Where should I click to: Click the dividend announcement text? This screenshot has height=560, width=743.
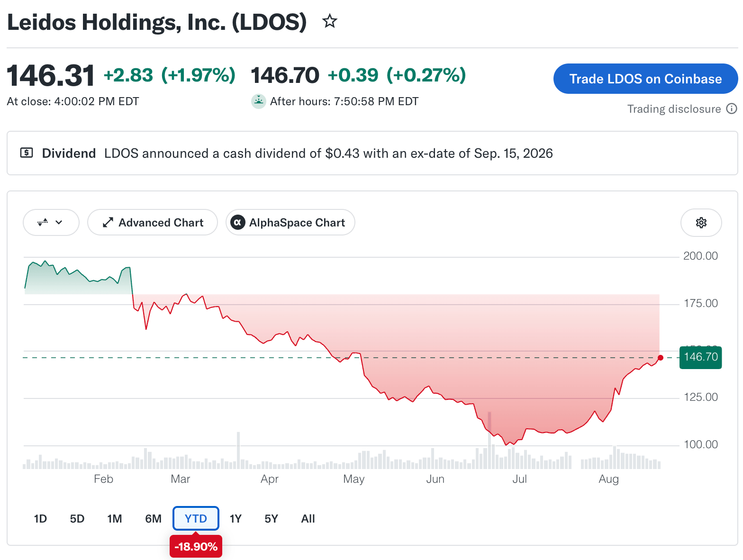[328, 153]
